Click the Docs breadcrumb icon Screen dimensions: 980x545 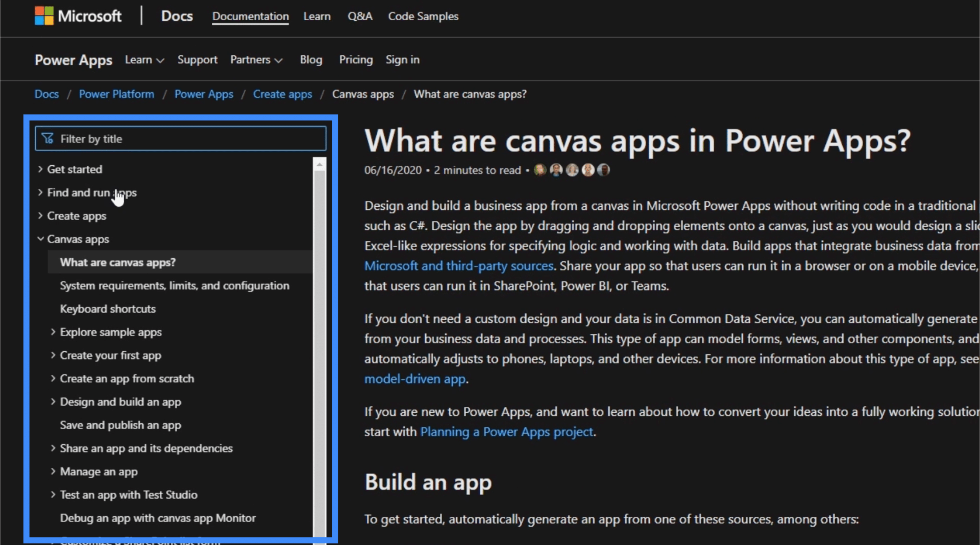pos(46,94)
